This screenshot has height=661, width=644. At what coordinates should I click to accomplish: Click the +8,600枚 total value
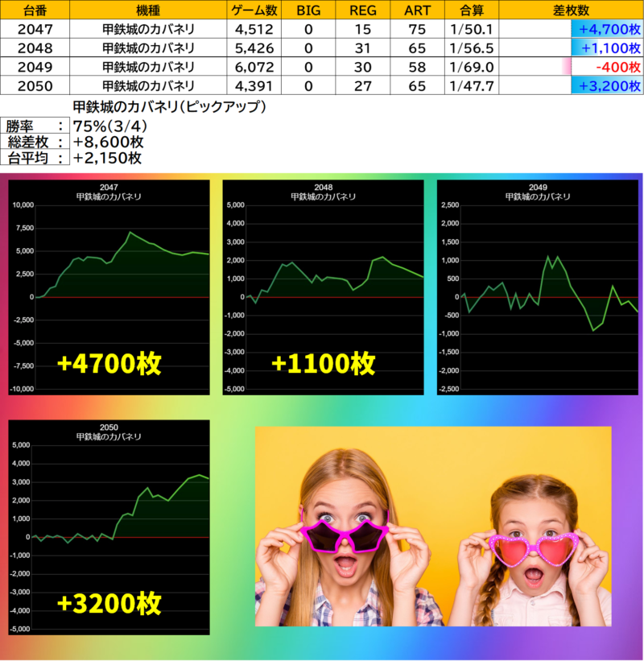click(109, 142)
